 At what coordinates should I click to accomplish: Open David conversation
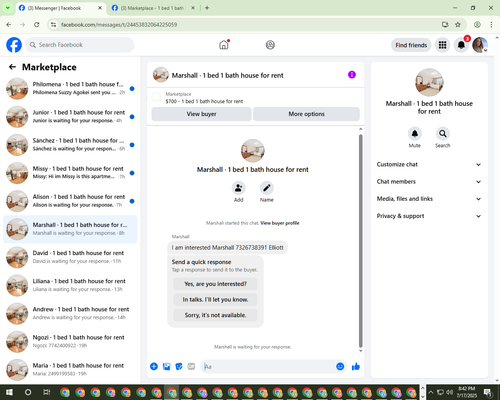(x=70, y=257)
